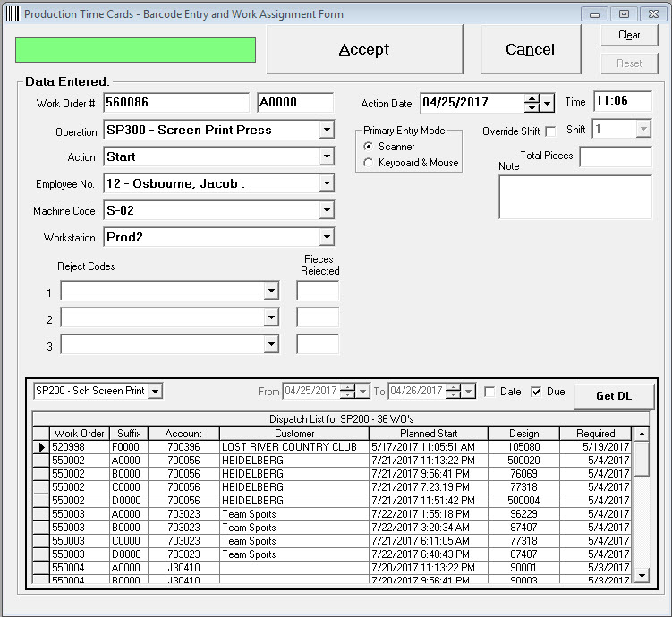Expand the Employee No. dropdown
The image size is (672, 617).
click(x=327, y=183)
